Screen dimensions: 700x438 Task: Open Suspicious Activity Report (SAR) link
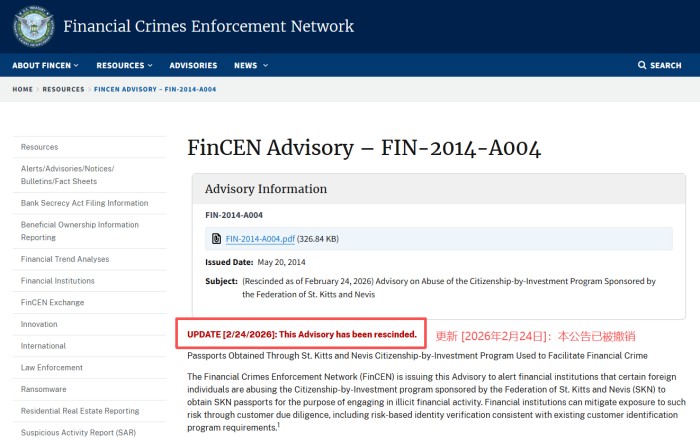pos(78,432)
